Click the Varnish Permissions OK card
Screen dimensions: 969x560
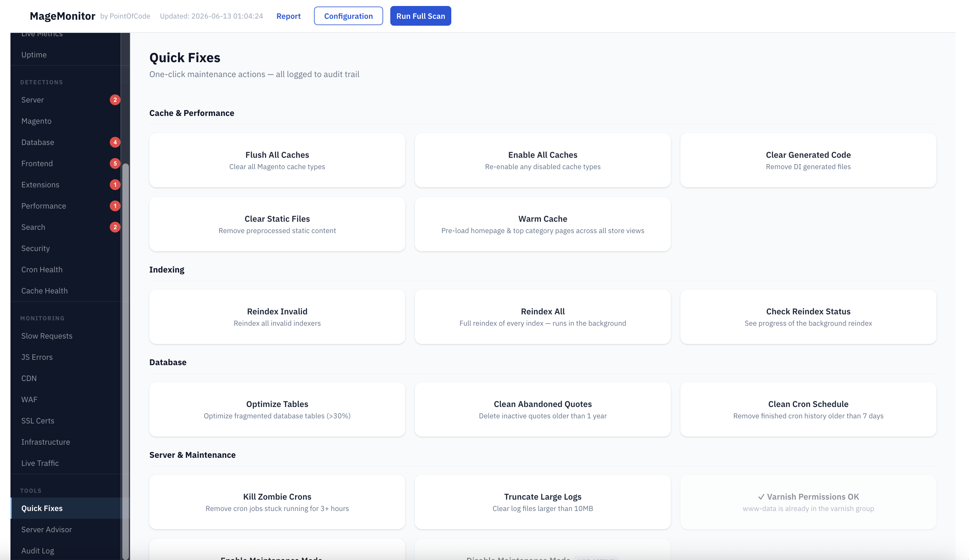[x=808, y=502]
